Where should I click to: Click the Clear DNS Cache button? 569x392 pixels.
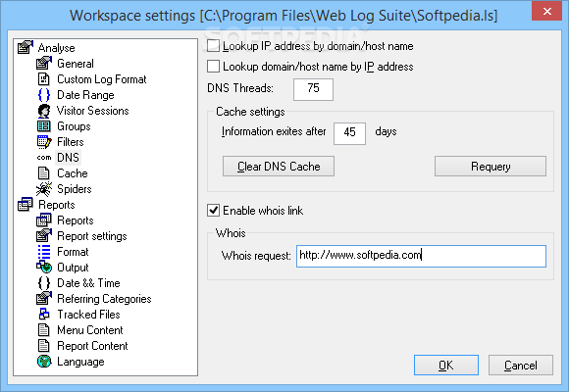pos(279,167)
